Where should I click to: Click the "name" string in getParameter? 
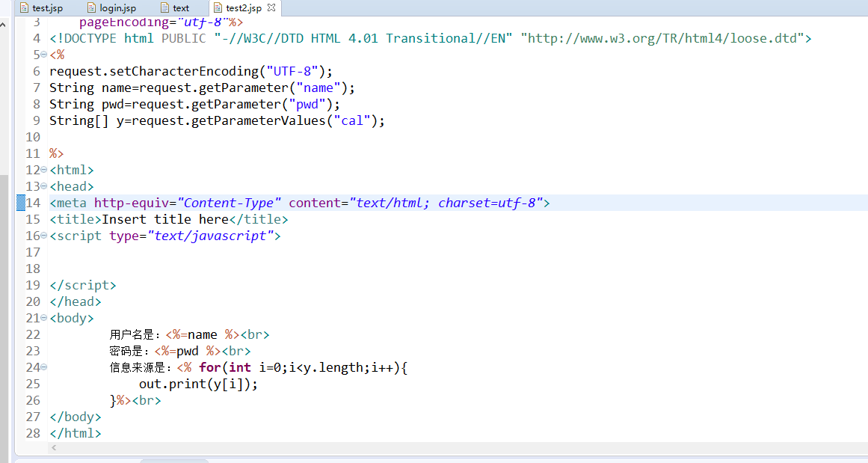tap(318, 88)
